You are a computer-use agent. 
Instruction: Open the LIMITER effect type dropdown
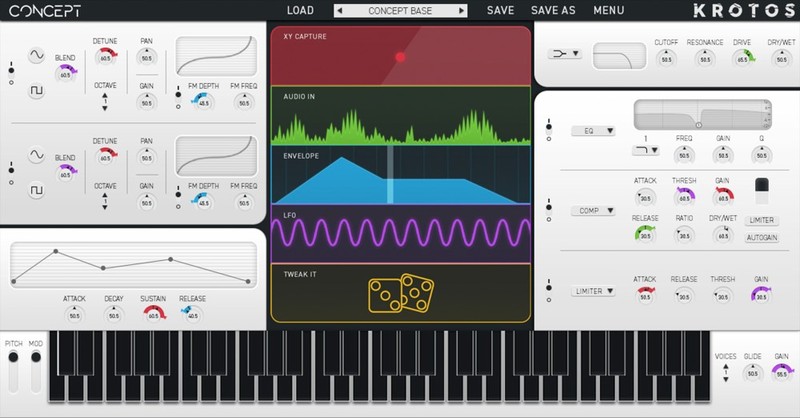(593, 291)
